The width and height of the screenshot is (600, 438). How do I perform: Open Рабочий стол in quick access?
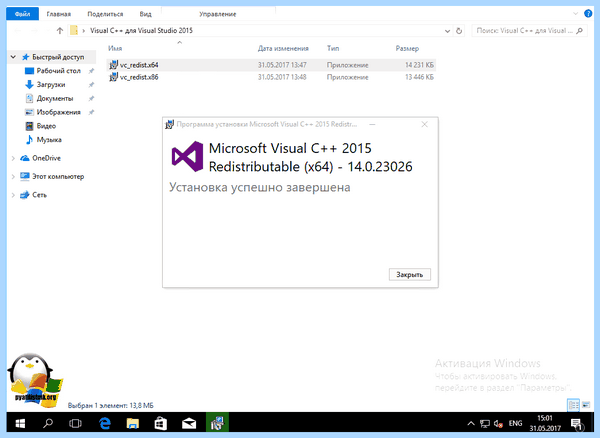pyautogui.click(x=58, y=71)
